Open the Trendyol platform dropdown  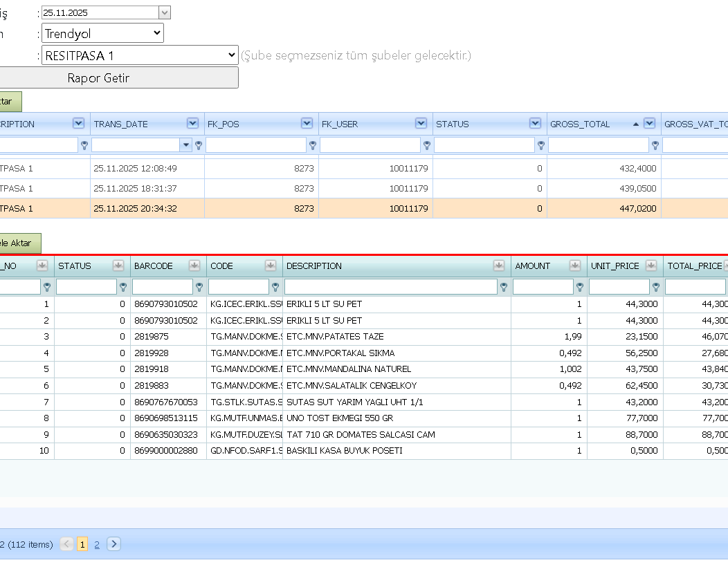[102, 33]
